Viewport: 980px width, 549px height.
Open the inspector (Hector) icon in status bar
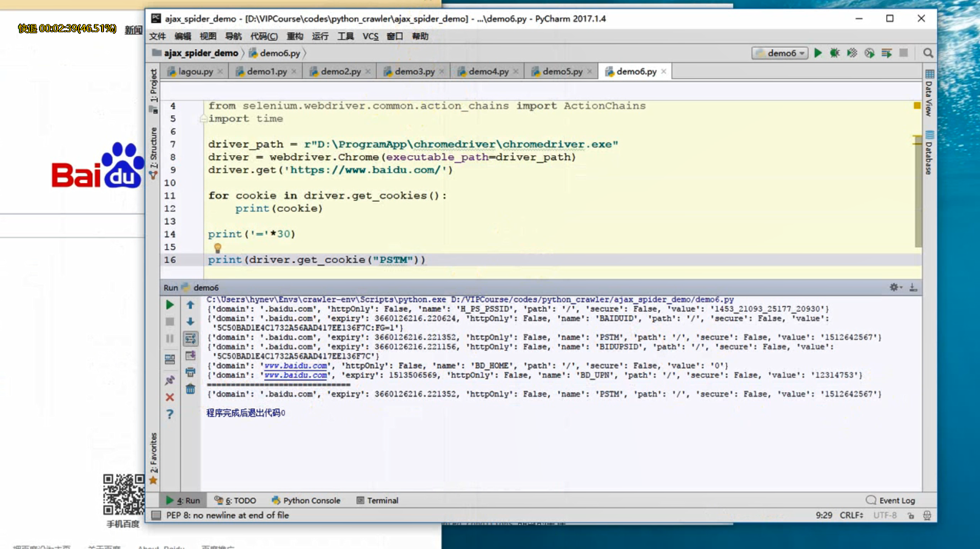(927, 515)
